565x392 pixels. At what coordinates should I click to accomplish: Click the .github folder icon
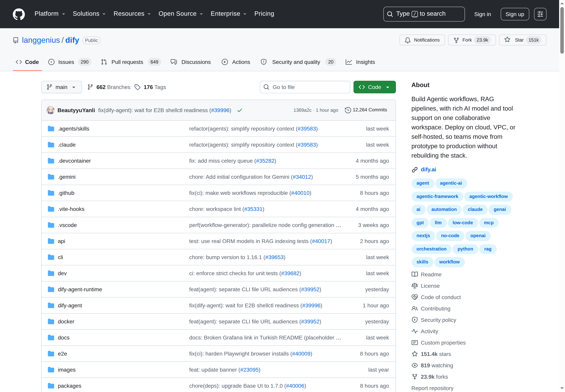pos(51,193)
